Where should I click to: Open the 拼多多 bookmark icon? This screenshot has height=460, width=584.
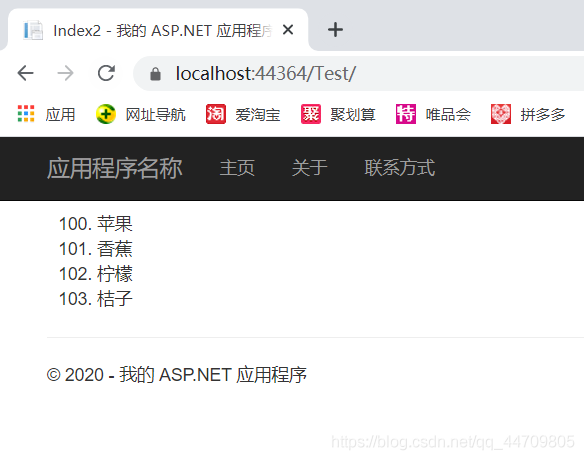(501, 114)
